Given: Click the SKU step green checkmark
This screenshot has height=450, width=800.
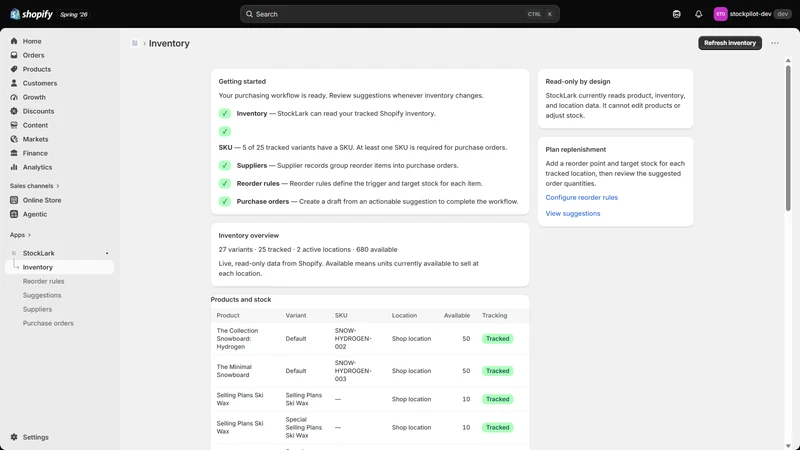Looking at the screenshot, I should [x=224, y=132].
